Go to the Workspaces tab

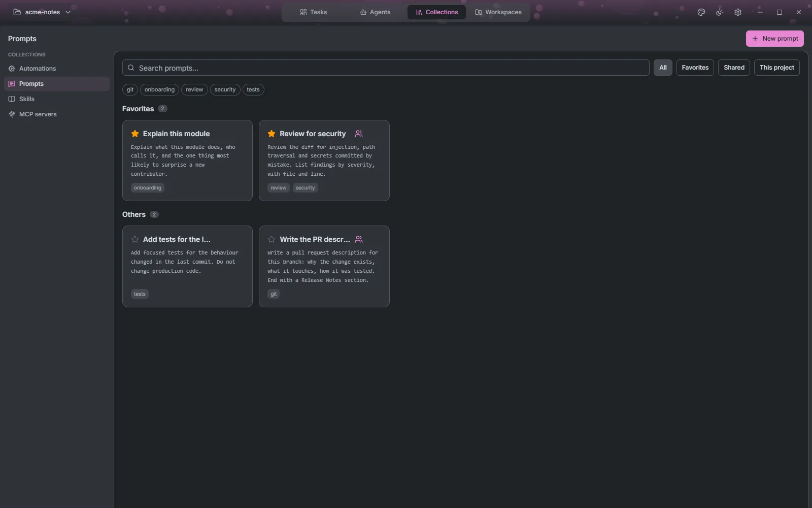coord(498,12)
